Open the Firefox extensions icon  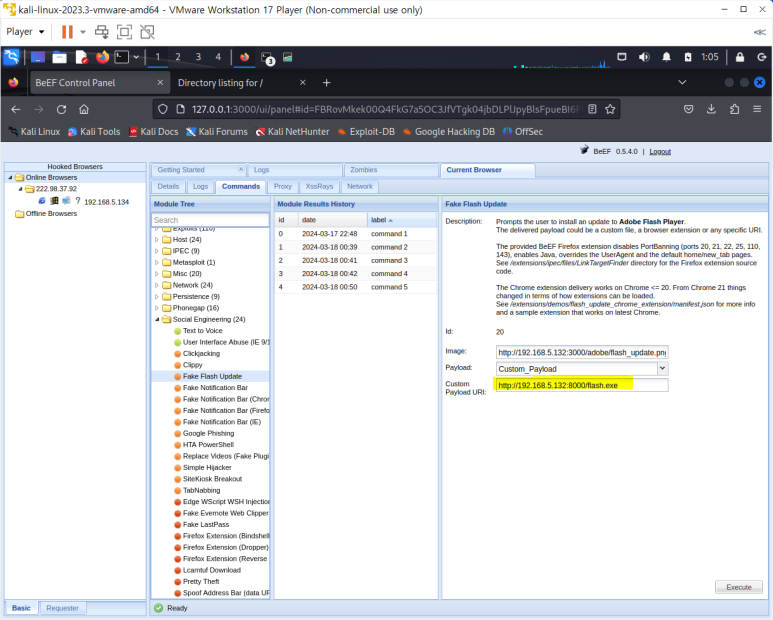734,109
